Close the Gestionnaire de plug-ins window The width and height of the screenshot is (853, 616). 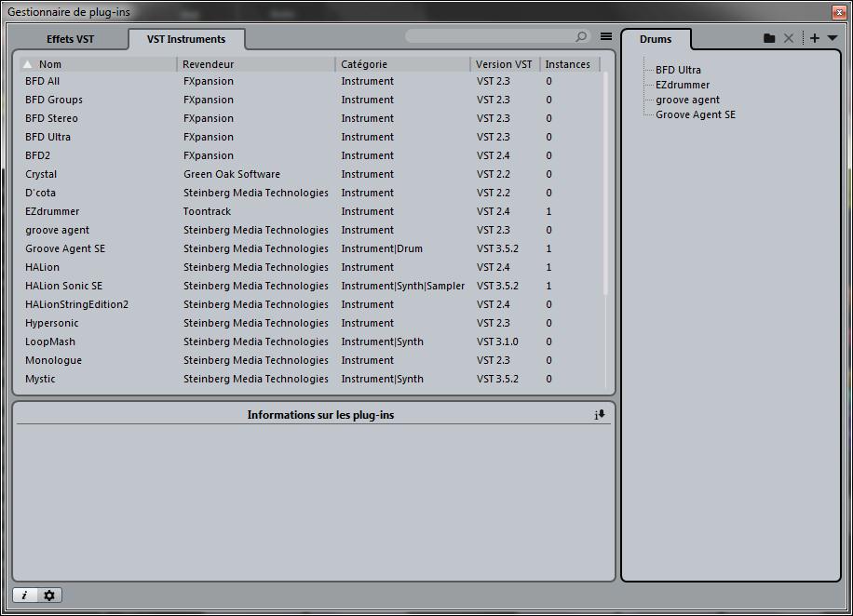[838, 12]
